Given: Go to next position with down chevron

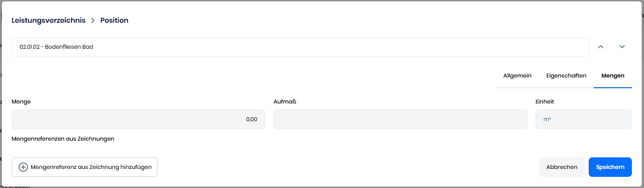Looking at the screenshot, I should [x=622, y=47].
